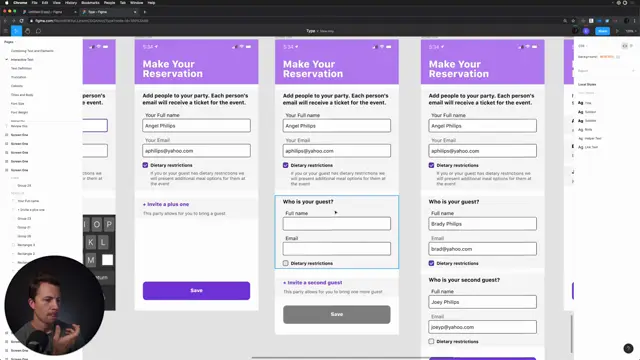Click the purple Save button
Viewport: 640px width, 360px height.
coord(196,291)
